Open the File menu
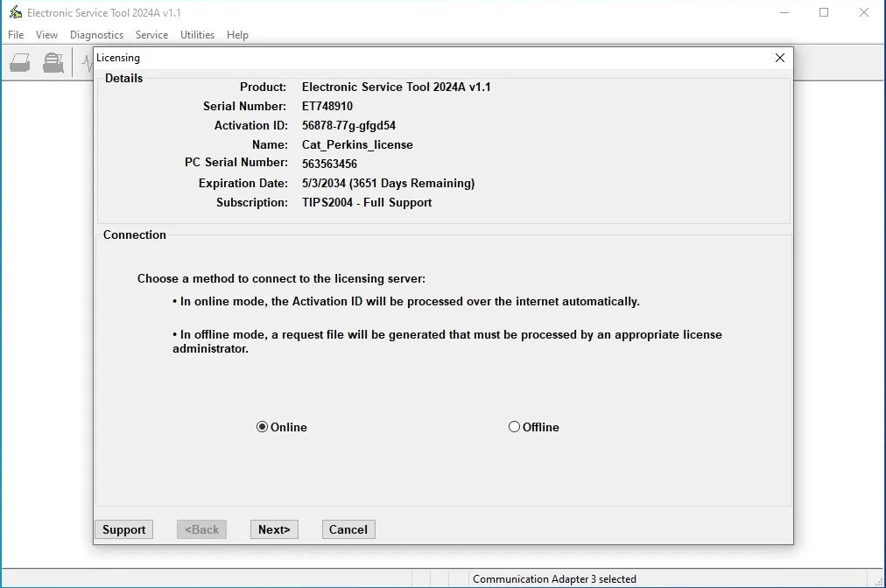Screen dimensions: 886x588 click(16, 34)
